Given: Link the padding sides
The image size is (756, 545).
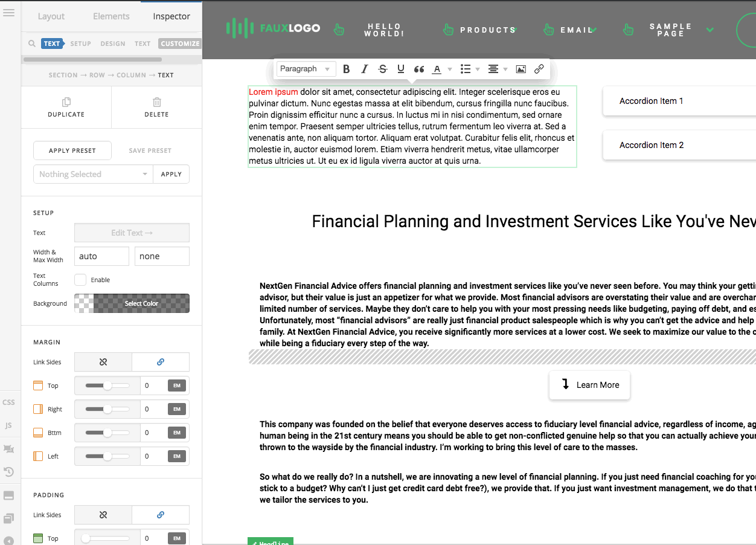Looking at the screenshot, I should tap(161, 515).
